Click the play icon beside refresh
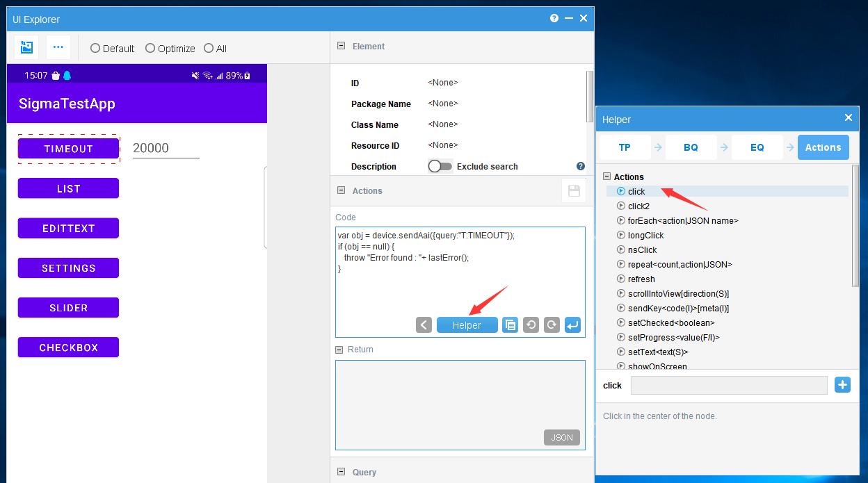 621,279
